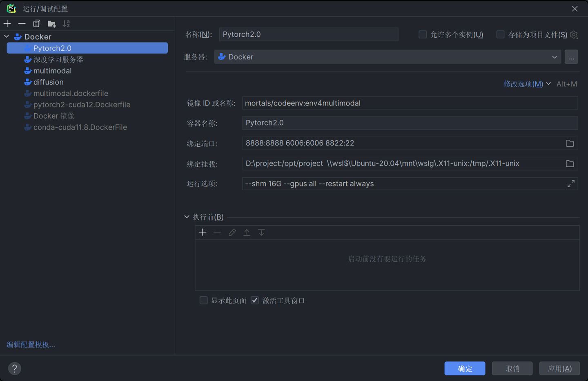
Task: Open 编辑配置模板 link
Action: 31,345
